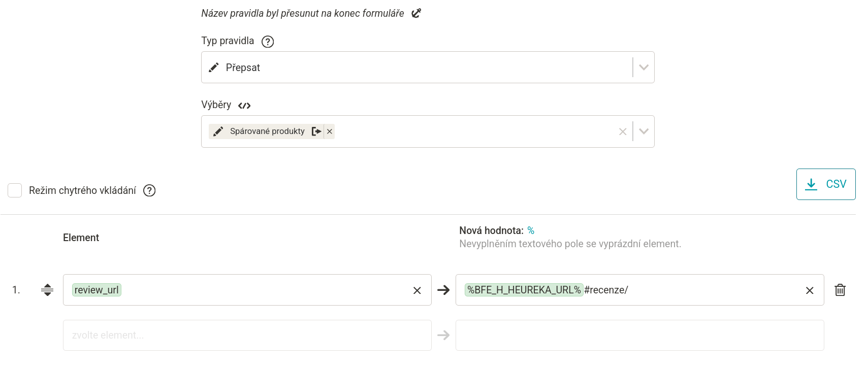Click the reorder handle for row 1
Viewport: 868px width, 366px height.
pyautogui.click(x=47, y=290)
